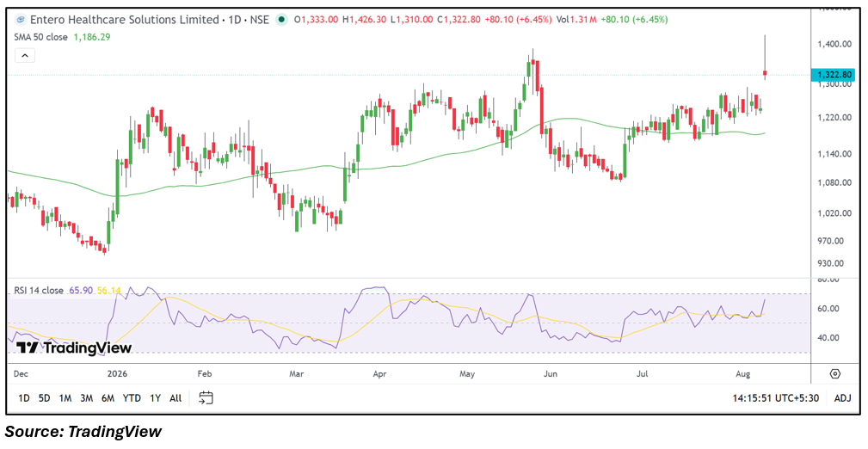Screen dimensions: 868x449
Task: Click the Jun label on time axis
Action: click(551, 373)
